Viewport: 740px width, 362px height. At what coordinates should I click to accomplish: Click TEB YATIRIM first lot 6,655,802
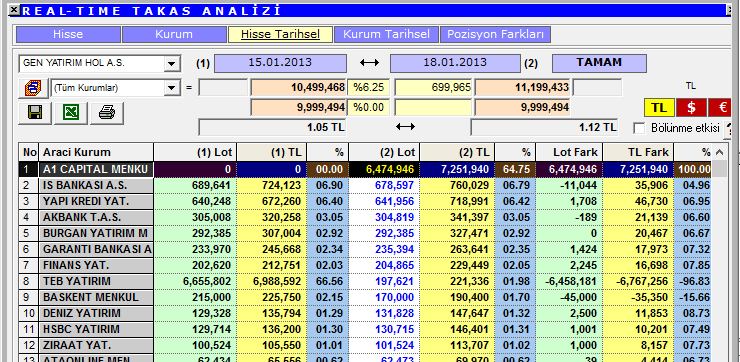coord(195,281)
